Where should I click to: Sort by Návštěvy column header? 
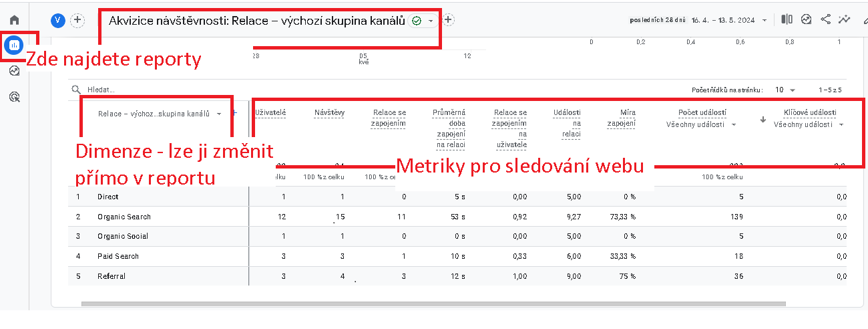329,112
